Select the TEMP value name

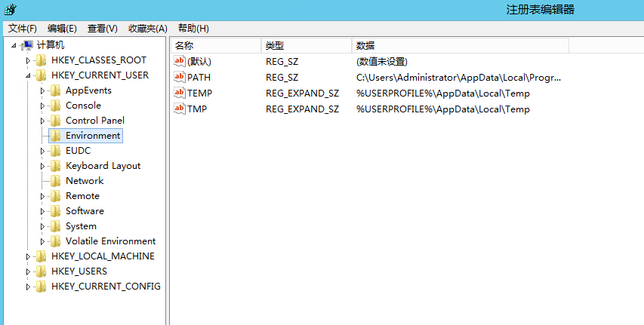199,94
